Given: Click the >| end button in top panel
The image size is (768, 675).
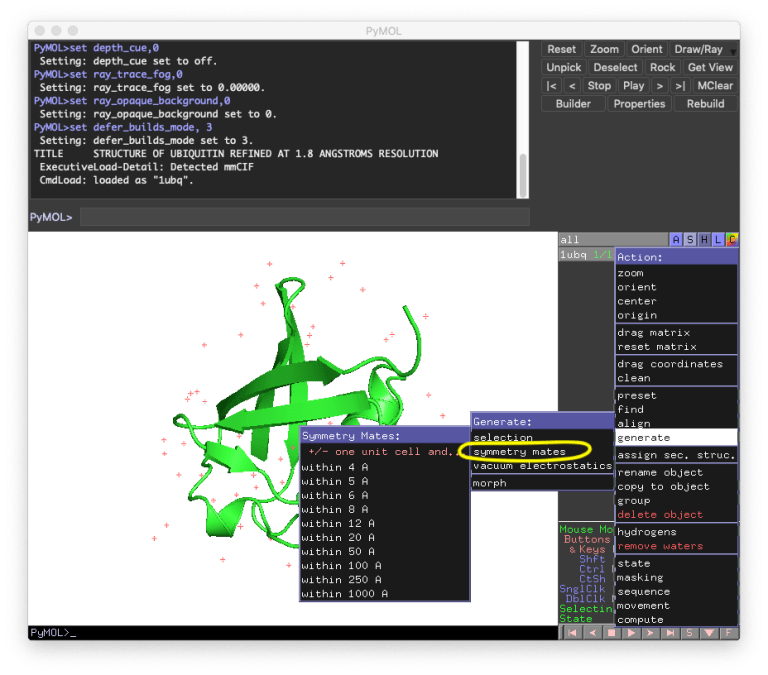Looking at the screenshot, I should (x=680, y=86).
